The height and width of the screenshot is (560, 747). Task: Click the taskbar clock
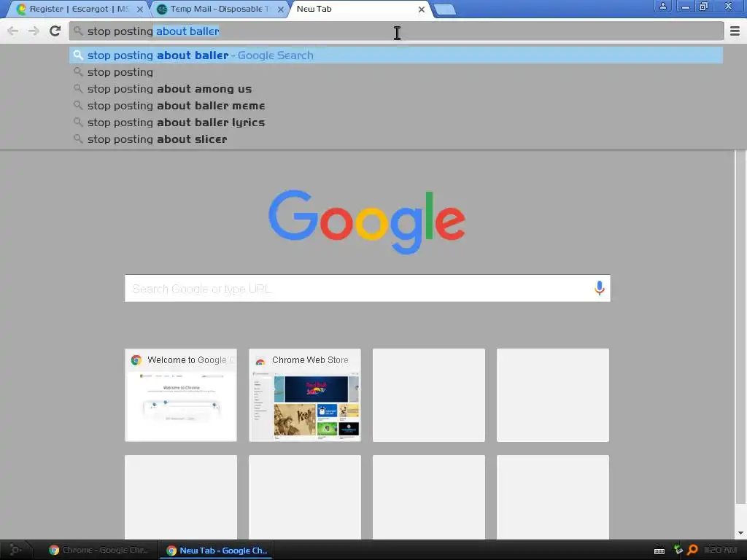pos(720,550)
